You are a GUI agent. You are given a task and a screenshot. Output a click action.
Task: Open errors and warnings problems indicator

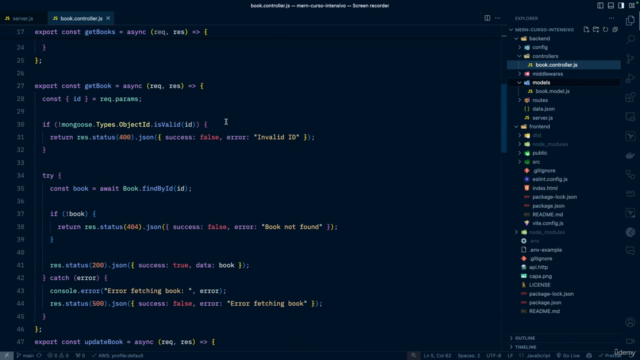tap(58, 356)
